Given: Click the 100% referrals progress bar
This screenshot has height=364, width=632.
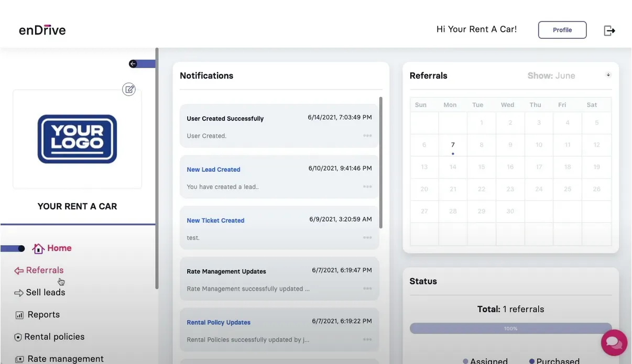Looking at the screenshot, I should tap(510, 328).
